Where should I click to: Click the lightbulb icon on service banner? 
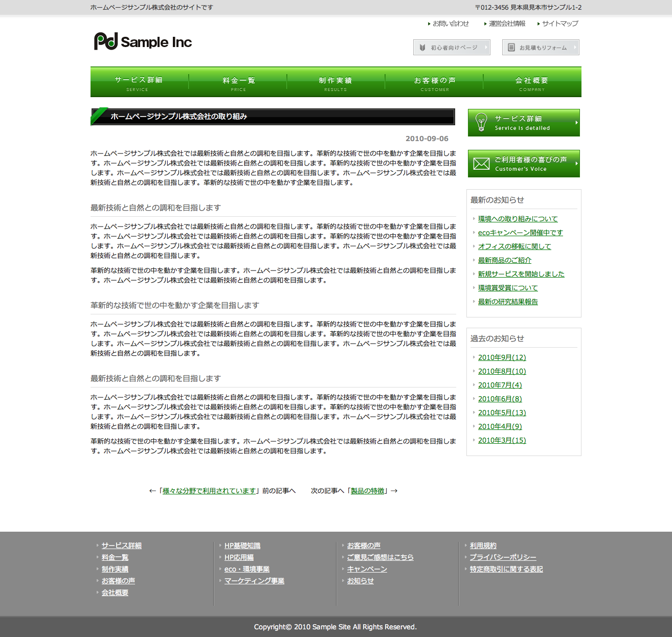pyautogui.click(x=481, y=123)
